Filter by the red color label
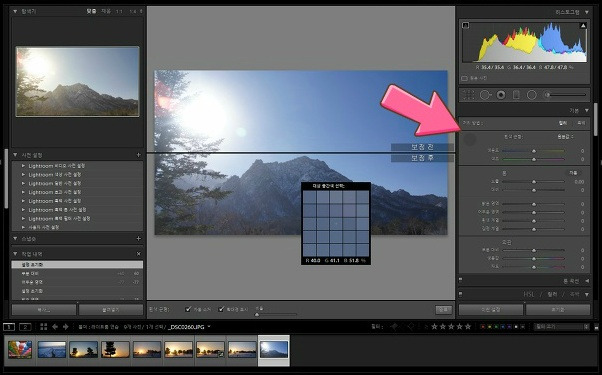 click(x=483, y=327)
